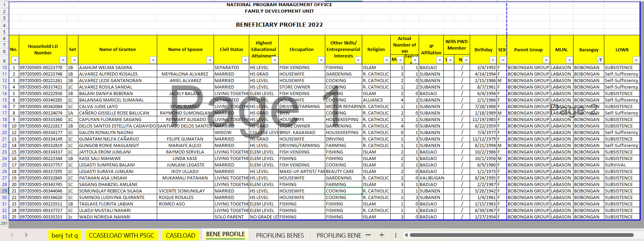Screen dimensions: 644x241
Task: Select civil status cell SOLO PARENT
Action: pyautogui.click(x=231, y=217)
